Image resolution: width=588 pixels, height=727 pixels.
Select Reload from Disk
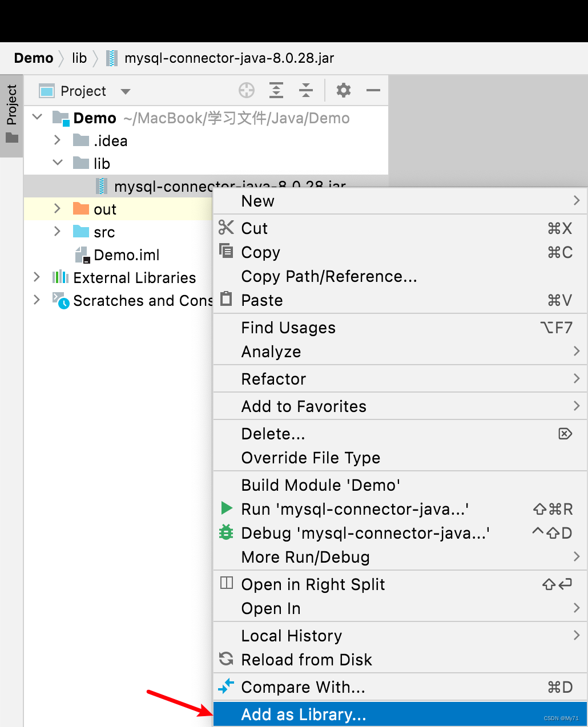click(x=400, y=660)
